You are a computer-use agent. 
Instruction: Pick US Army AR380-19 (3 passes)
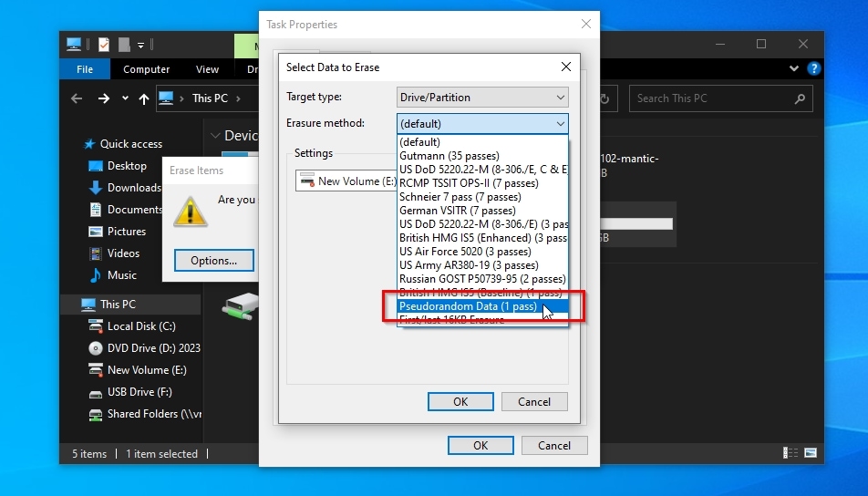[x=482, y=265]
